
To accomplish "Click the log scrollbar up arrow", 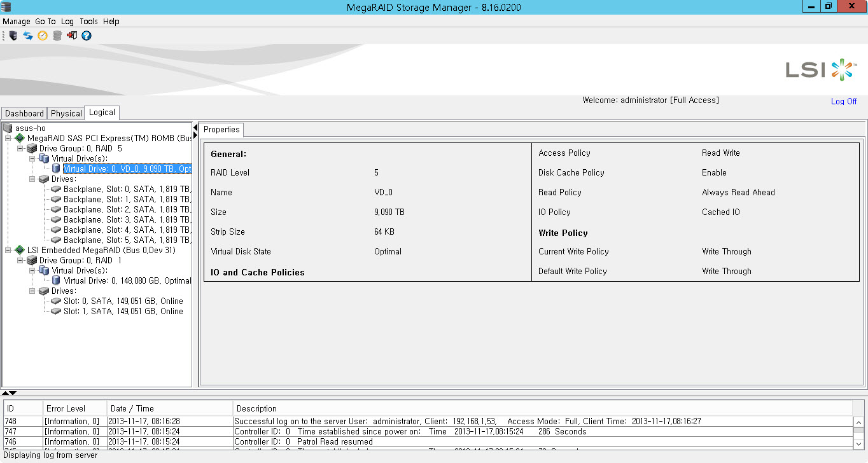I will tap(858, 422).
